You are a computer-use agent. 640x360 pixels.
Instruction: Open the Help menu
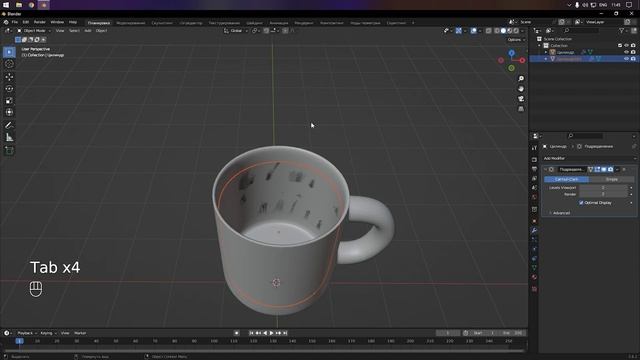73,22
